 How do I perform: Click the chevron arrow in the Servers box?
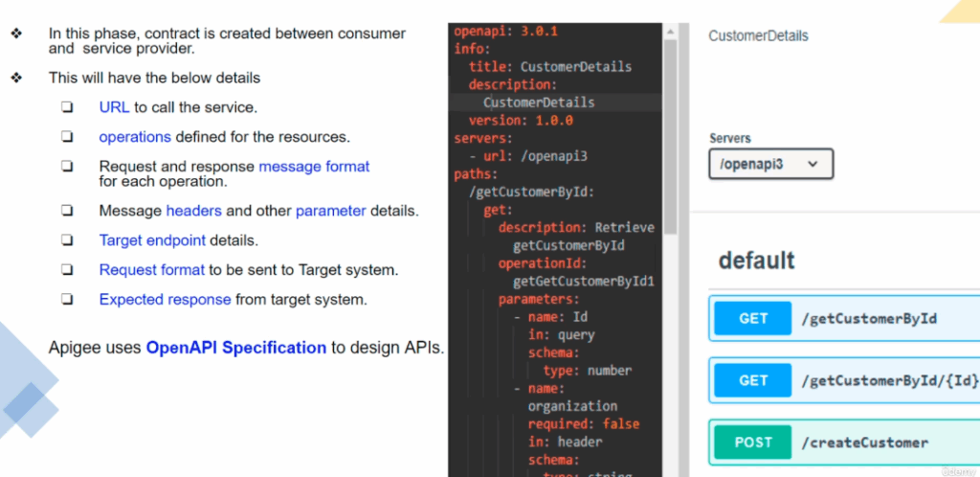click(x=813, y=164)
